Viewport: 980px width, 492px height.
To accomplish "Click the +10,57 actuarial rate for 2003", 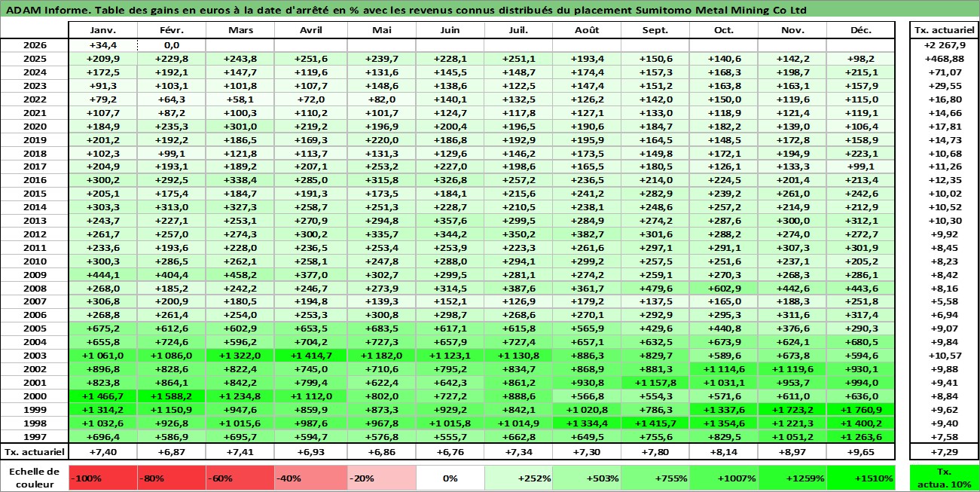I will pos(944,356).
